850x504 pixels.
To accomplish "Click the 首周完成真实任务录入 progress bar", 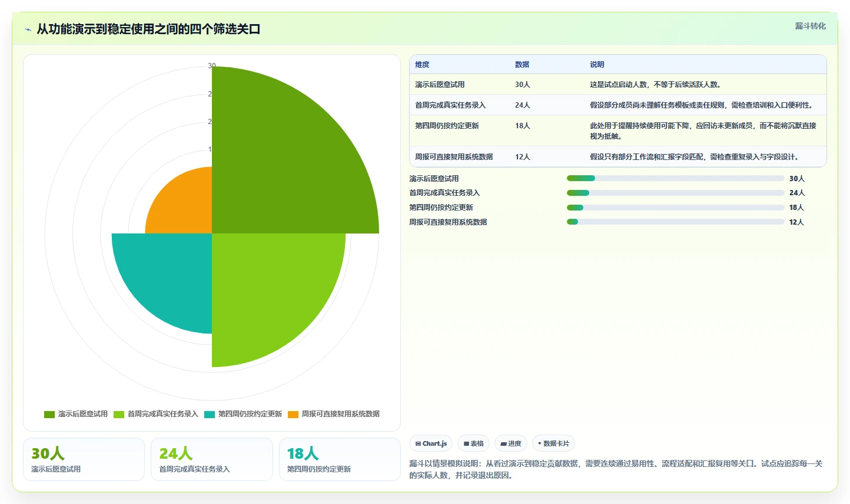I will (x=676, y=193).
